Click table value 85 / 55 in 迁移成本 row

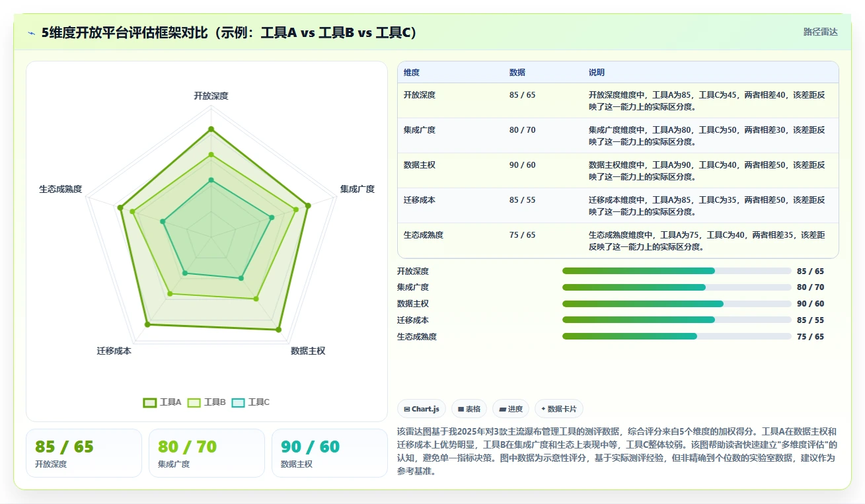coord(523,200)
